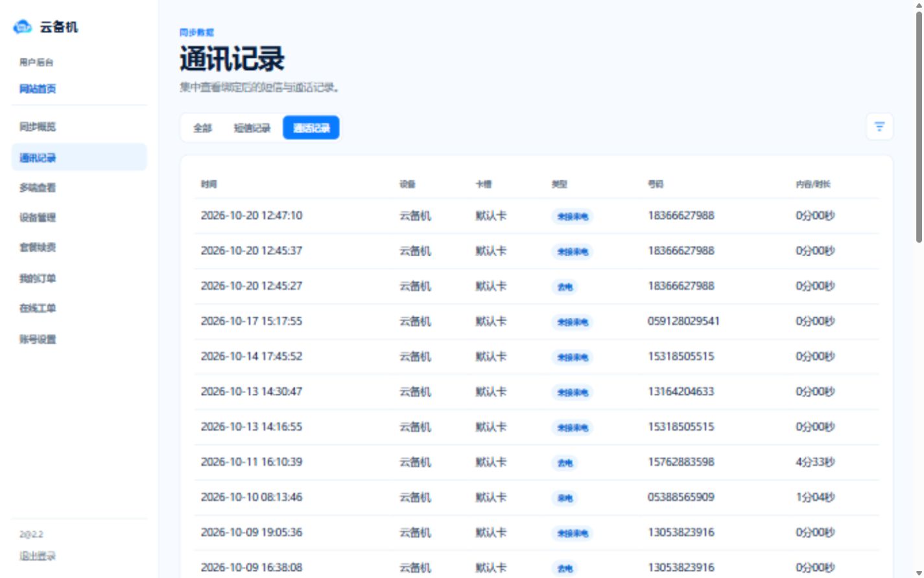Viewport: 924px width, 578px height.
Task: Click the 退出登录 logout link
Action: (x=38, y=556)
